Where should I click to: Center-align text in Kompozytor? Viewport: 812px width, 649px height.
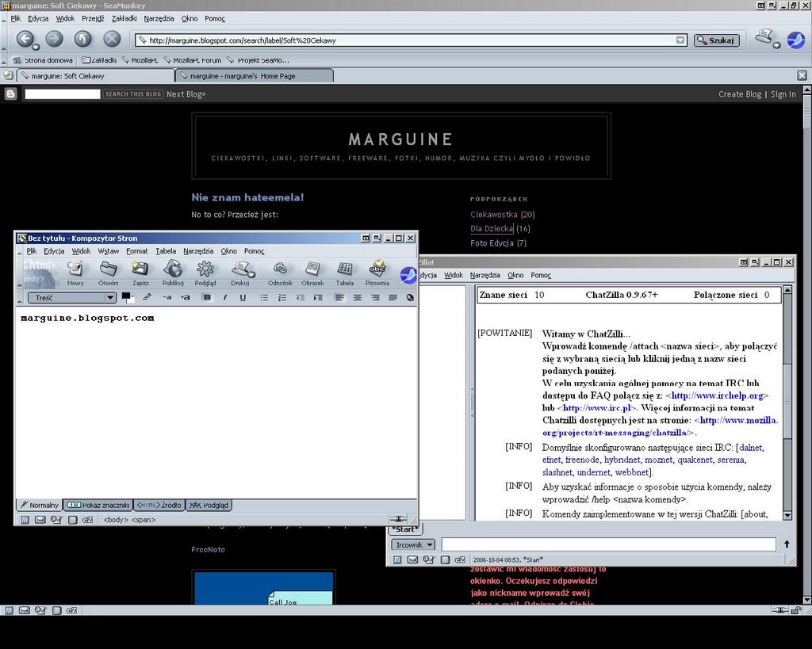tap(358, 298)
